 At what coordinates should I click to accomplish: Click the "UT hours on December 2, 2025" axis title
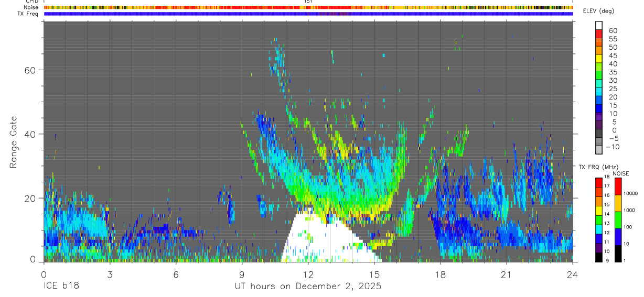click(308, 287)
